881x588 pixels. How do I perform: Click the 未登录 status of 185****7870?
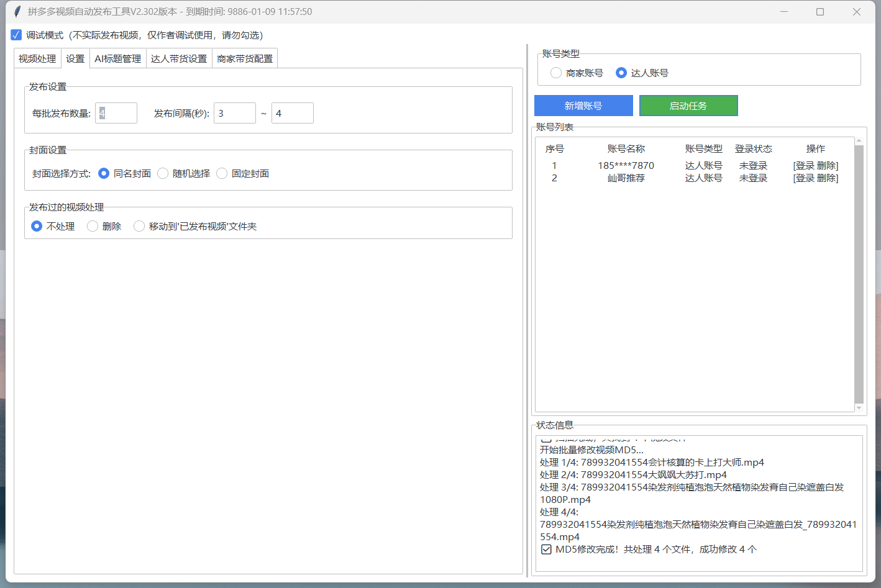754,166
